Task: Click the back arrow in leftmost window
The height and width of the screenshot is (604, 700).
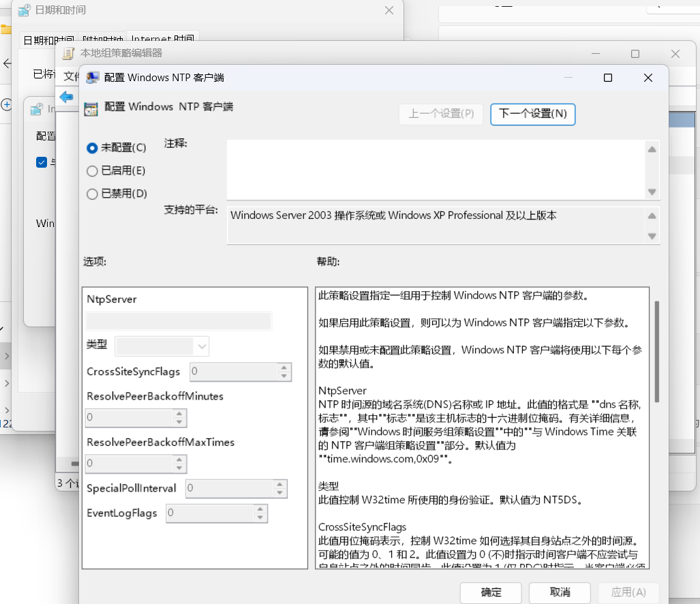Action: [x=7, y=63]
